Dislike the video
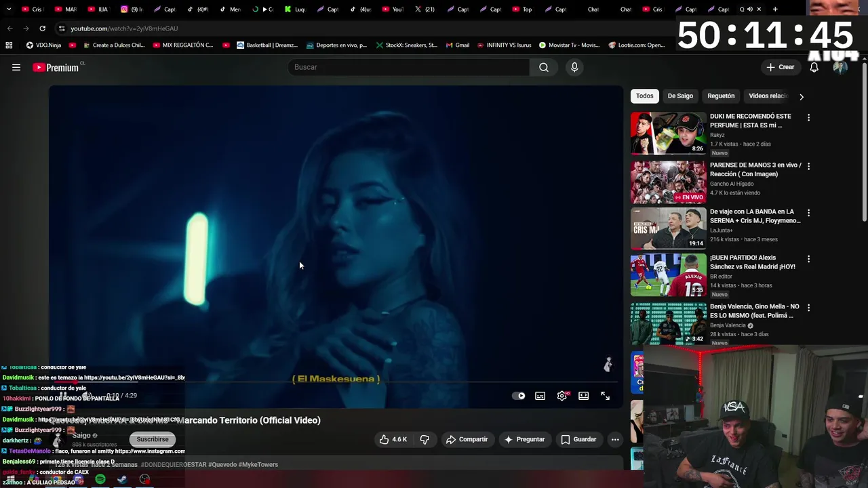 (x=425, y=439)
